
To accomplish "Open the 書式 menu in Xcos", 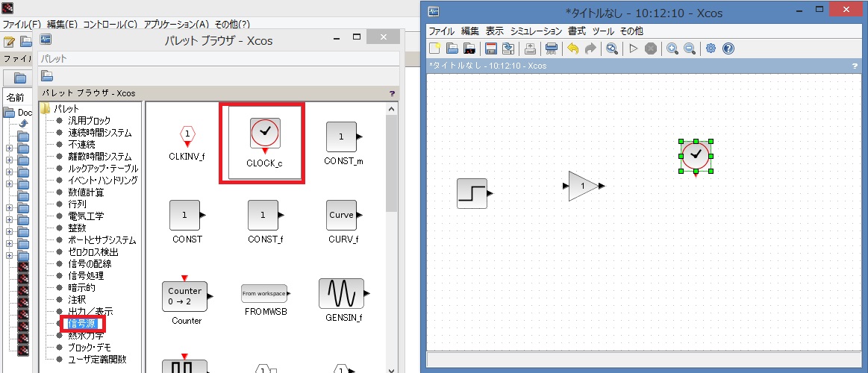I will 577,31.
